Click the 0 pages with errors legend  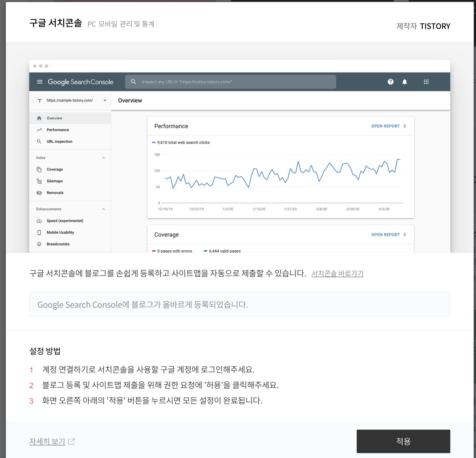[x=172, y=251]
